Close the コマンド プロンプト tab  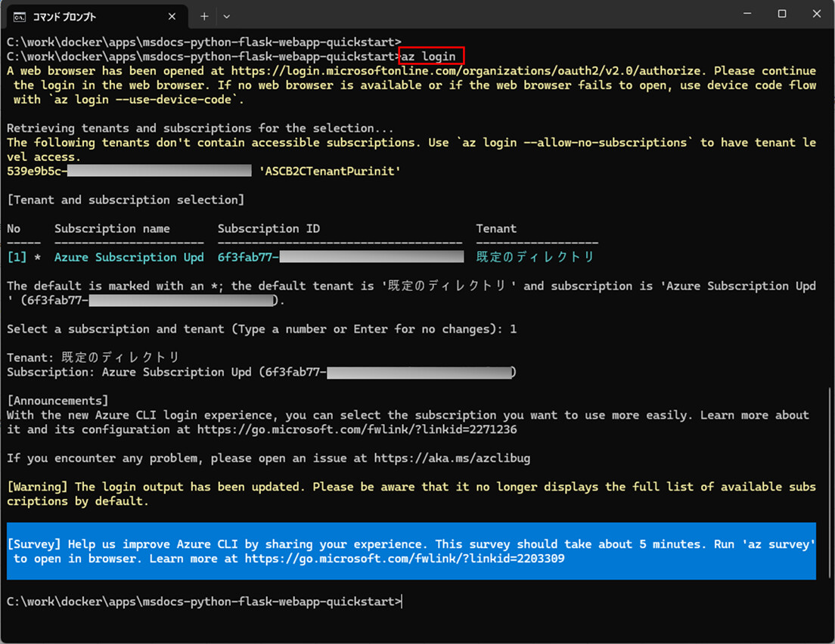point(172,16)
